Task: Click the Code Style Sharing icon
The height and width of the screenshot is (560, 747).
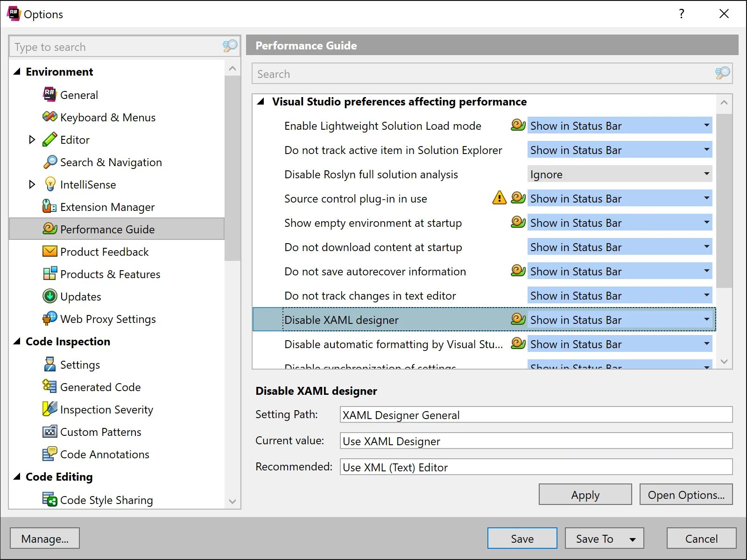Action: tap(49, 499)
